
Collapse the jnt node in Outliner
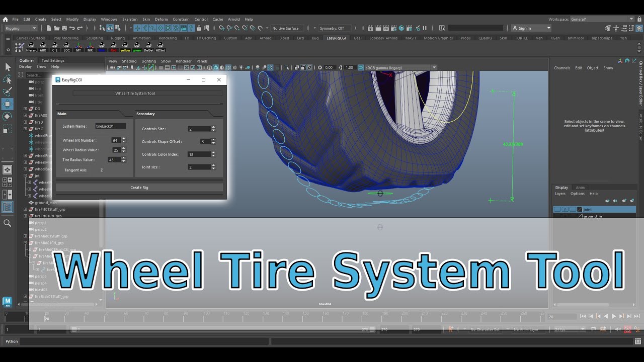click(x=25, y=176)
